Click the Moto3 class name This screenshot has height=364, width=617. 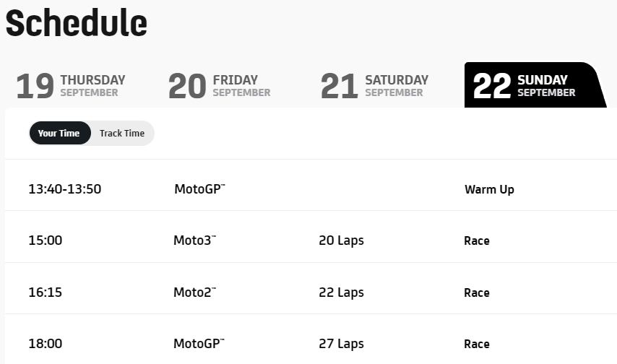click(x=195, y=240)
